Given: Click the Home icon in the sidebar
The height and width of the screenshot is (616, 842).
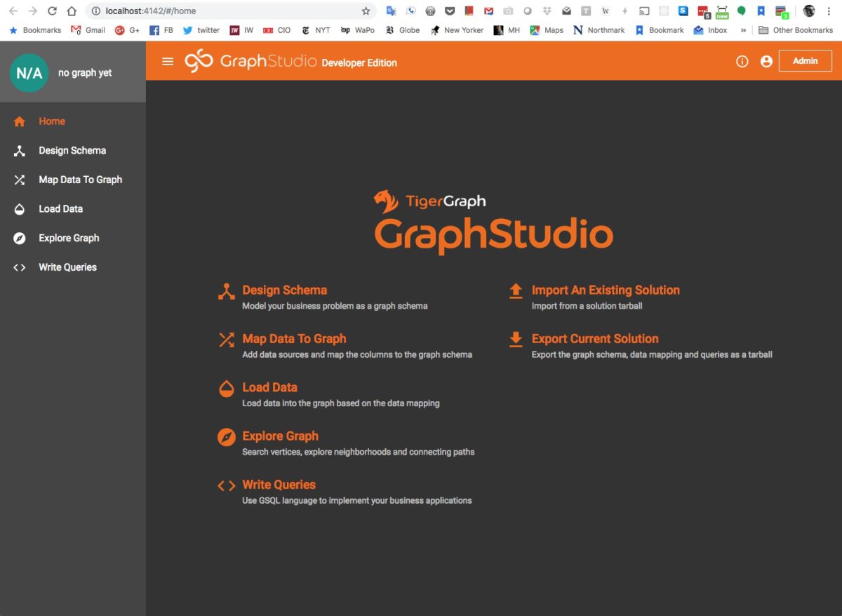Looking at the screenshot, I should [x=19, y=121].
